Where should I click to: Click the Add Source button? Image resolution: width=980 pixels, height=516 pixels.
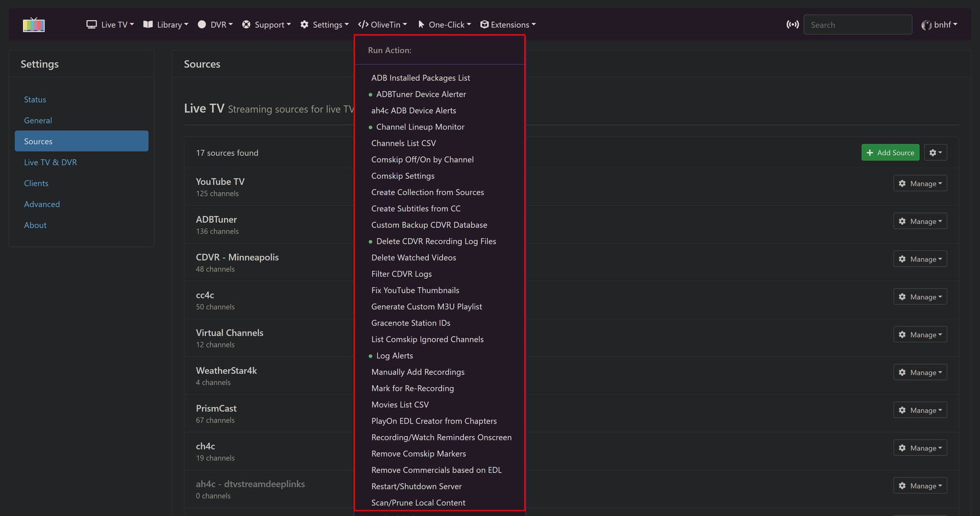(890, 153)
